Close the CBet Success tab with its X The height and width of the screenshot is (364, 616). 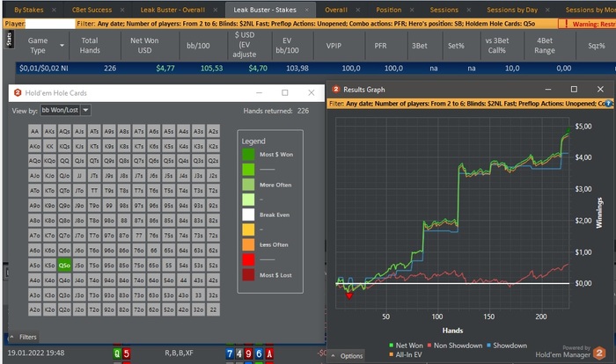click(x=122, y=10)
